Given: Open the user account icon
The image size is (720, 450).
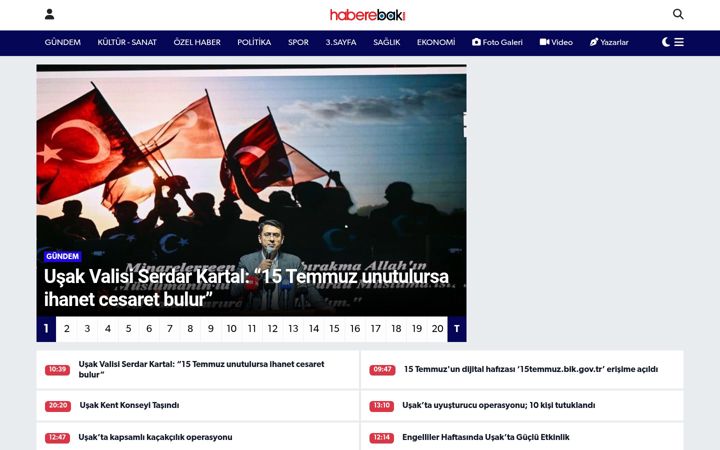Looking at the screenshot, I should (x=50, y=14).
